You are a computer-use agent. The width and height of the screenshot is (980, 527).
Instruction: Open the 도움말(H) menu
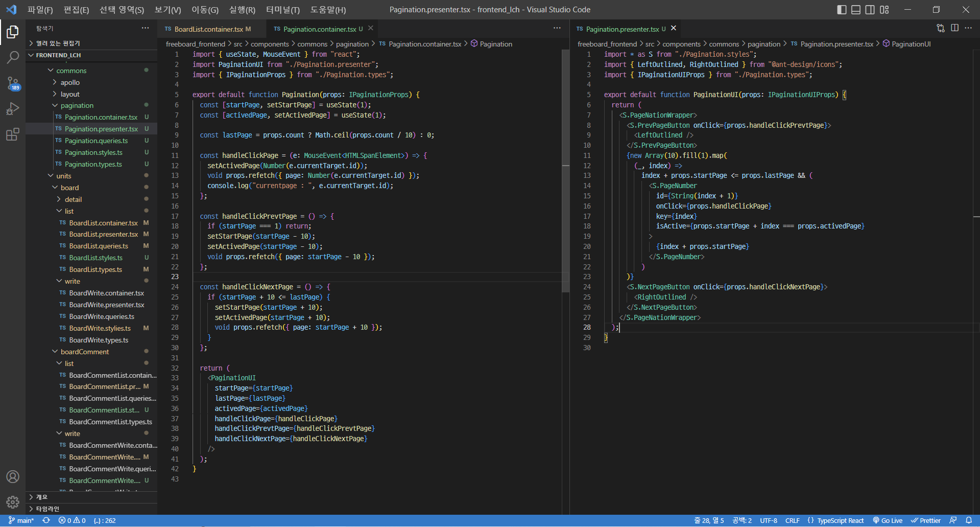328,10
